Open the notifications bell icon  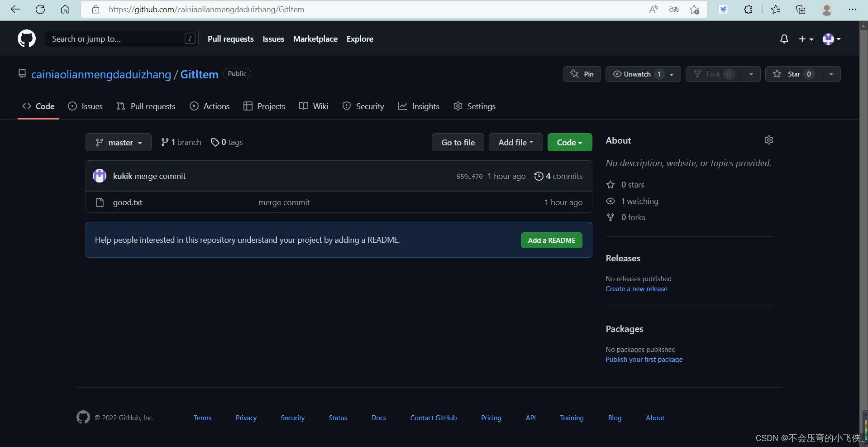(x=784, y=39)
